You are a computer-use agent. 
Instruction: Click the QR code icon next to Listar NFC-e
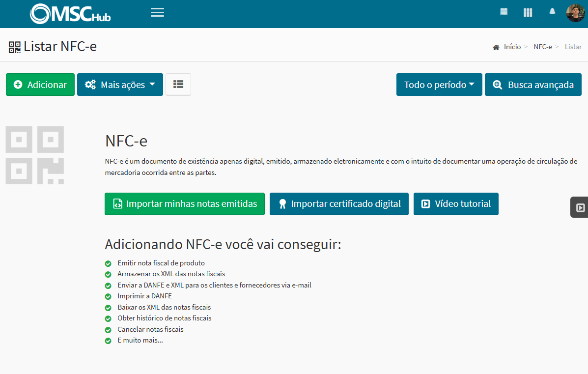(x=14, y=46)
